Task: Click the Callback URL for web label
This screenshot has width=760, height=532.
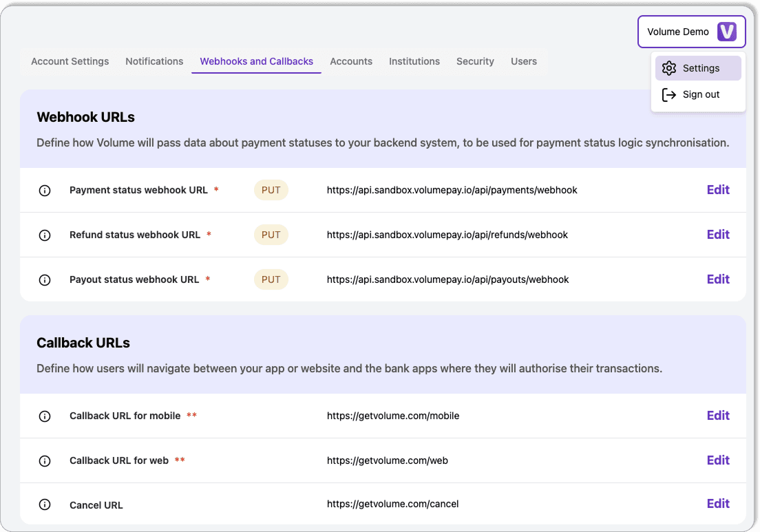Action: [x=118, y=460]
